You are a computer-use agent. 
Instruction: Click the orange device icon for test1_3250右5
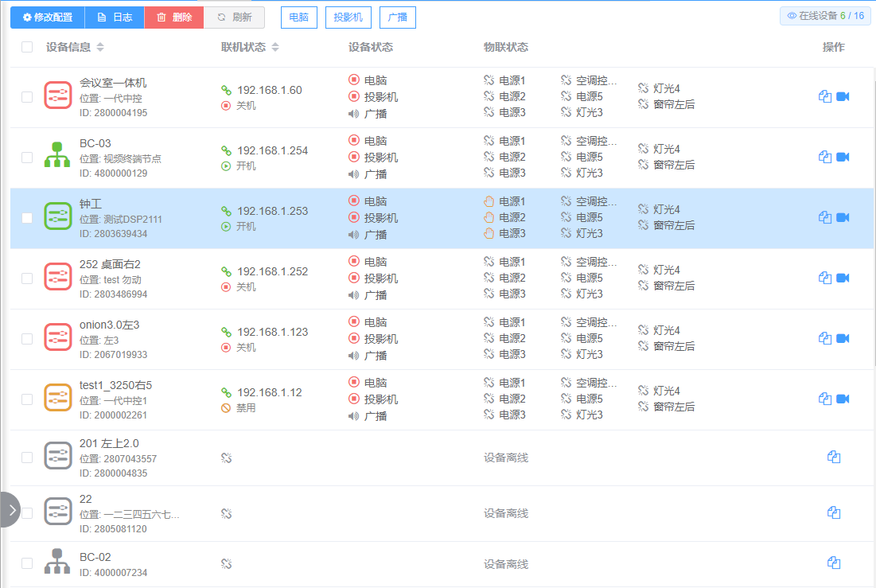point(58,399)
